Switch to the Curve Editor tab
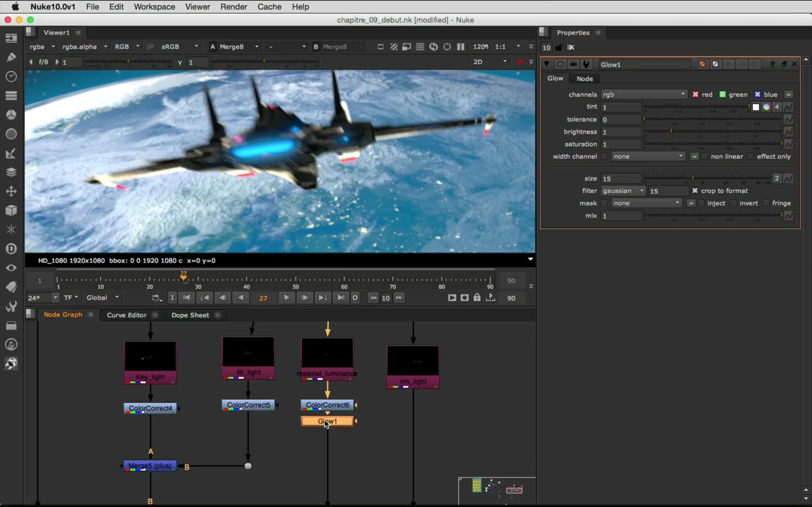Screen dimensions: 812x507 point(127,315)
